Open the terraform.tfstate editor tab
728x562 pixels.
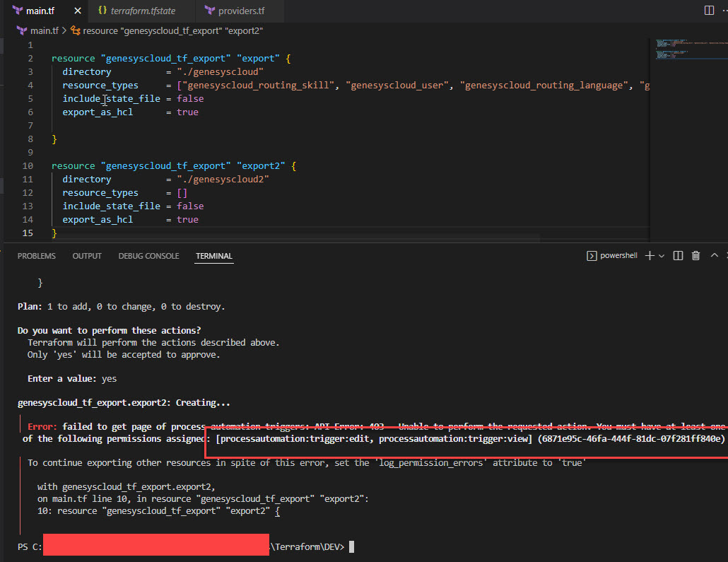pos(142,11)
